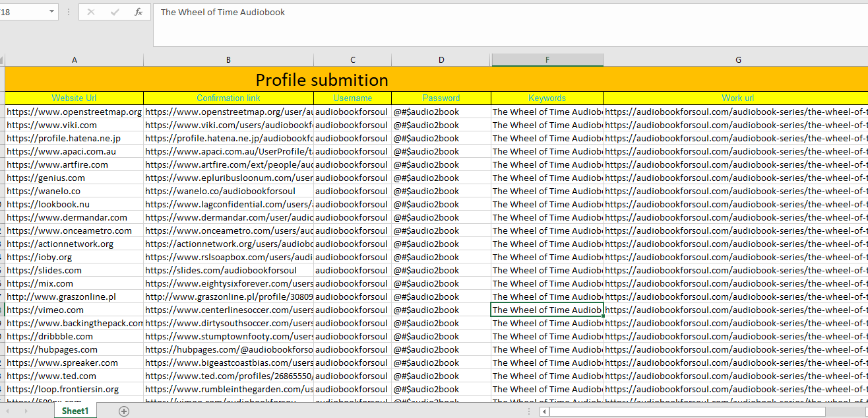Select the 'Keywords' header cell

click(x=547, y=98)
